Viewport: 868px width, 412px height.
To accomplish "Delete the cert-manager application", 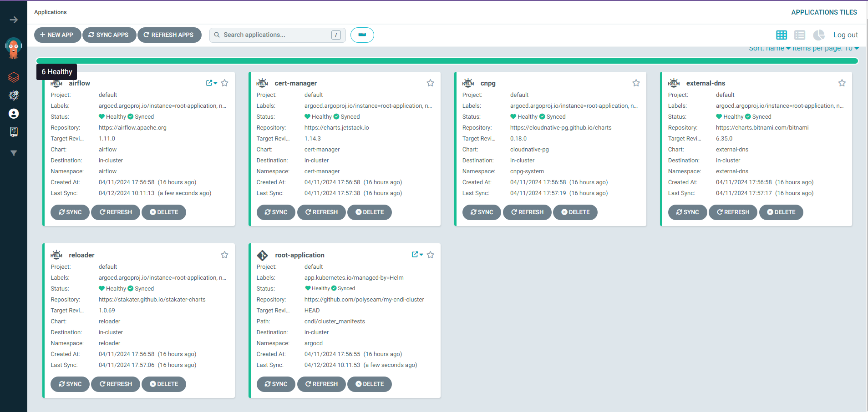I will 370,212.
